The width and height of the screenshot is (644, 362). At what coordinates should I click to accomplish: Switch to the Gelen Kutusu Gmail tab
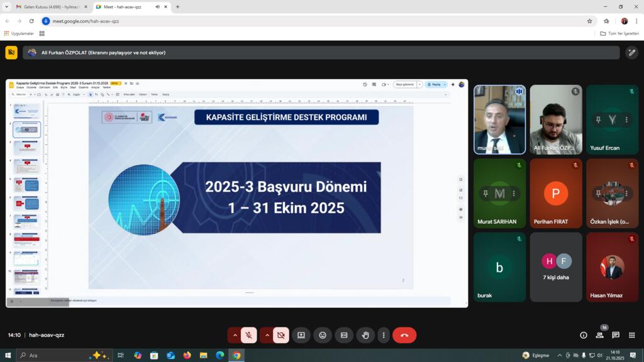pyautogui.click(x=50, y=7)
